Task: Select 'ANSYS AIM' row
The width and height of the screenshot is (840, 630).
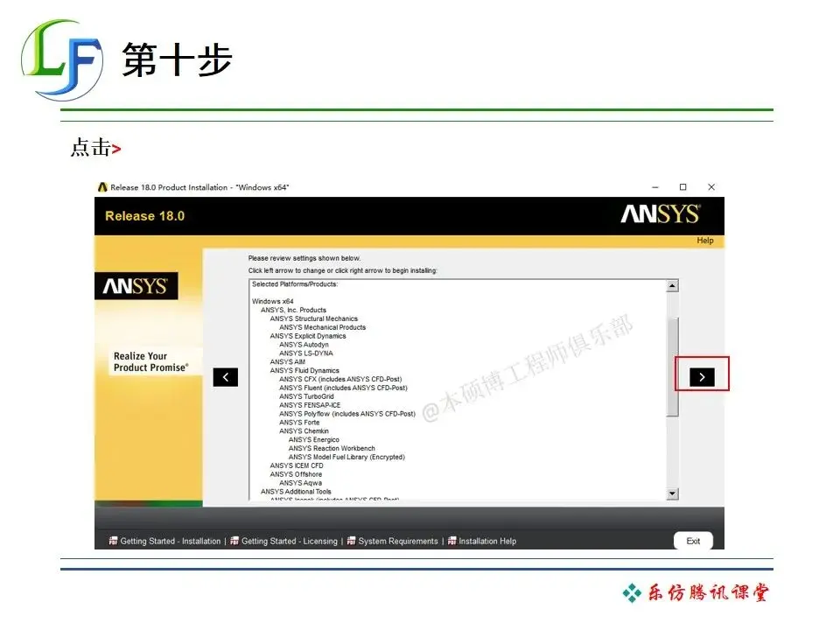Action: coord(288,362)
